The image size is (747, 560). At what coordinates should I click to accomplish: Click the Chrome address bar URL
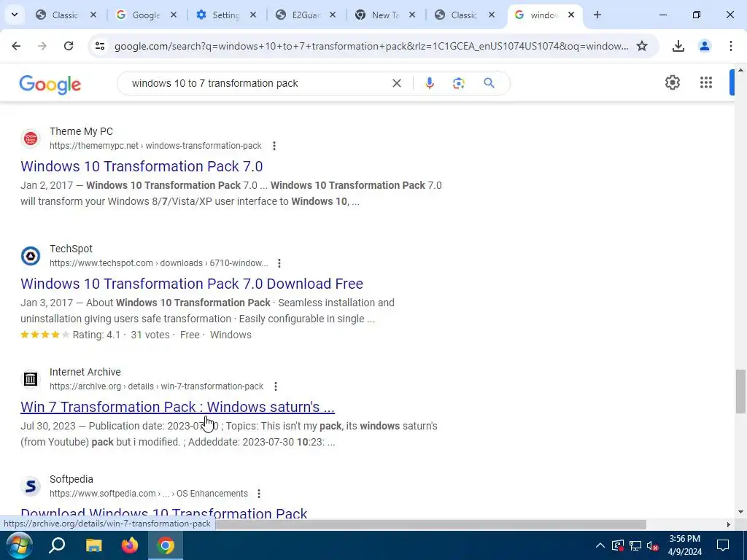coord(371,46)
